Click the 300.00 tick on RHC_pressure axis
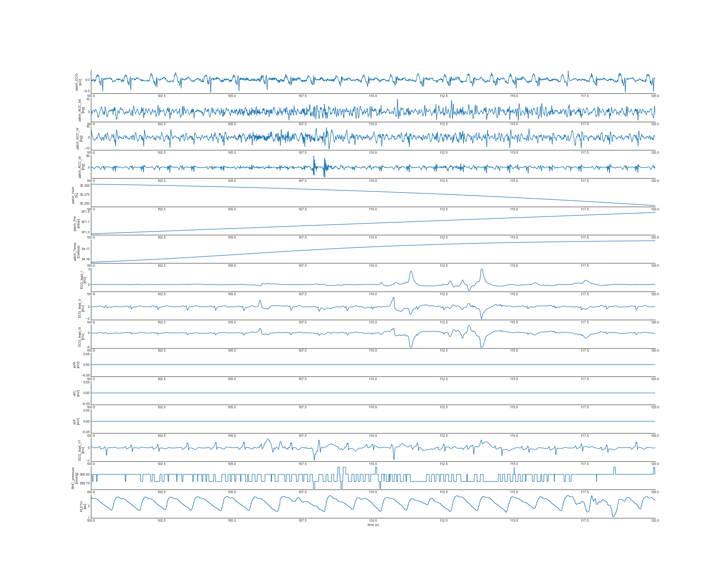This screenshot has height=582, width=728. tap(85, 474)
